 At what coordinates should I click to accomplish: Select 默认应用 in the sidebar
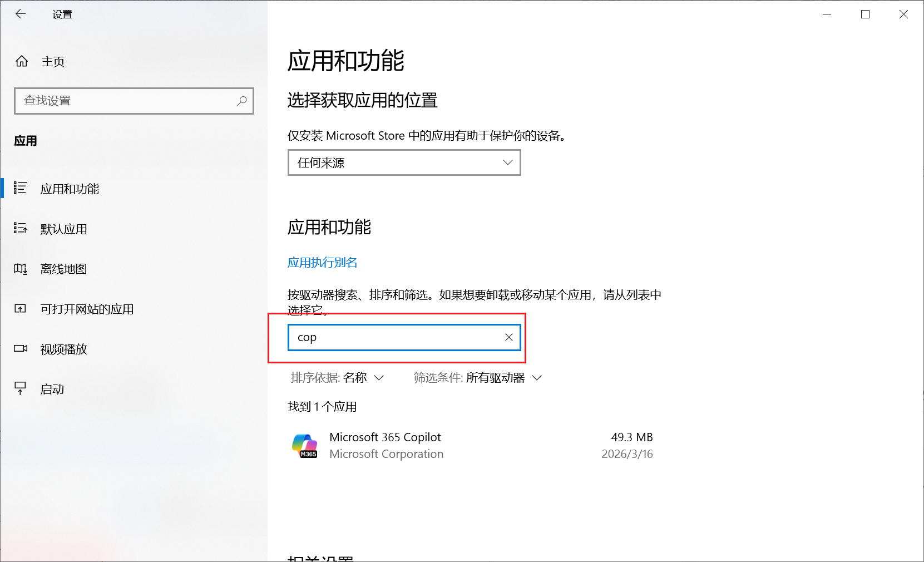coord(63,229)
